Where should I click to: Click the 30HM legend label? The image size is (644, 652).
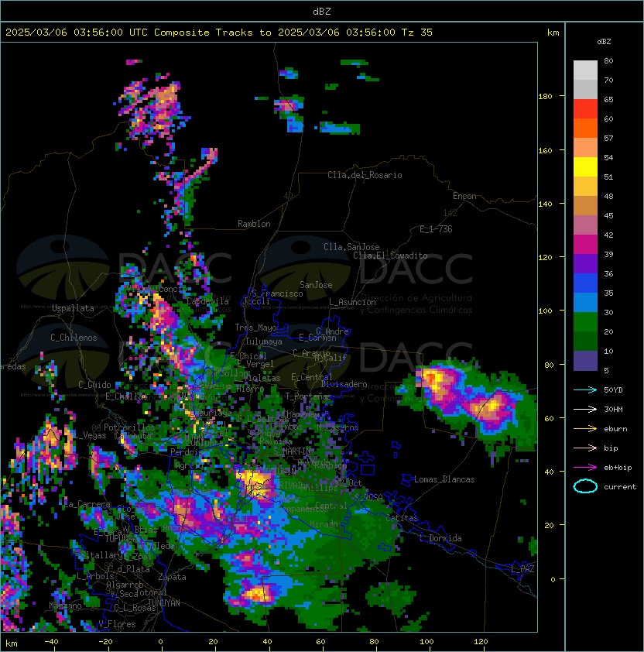[x=613, y=410]
